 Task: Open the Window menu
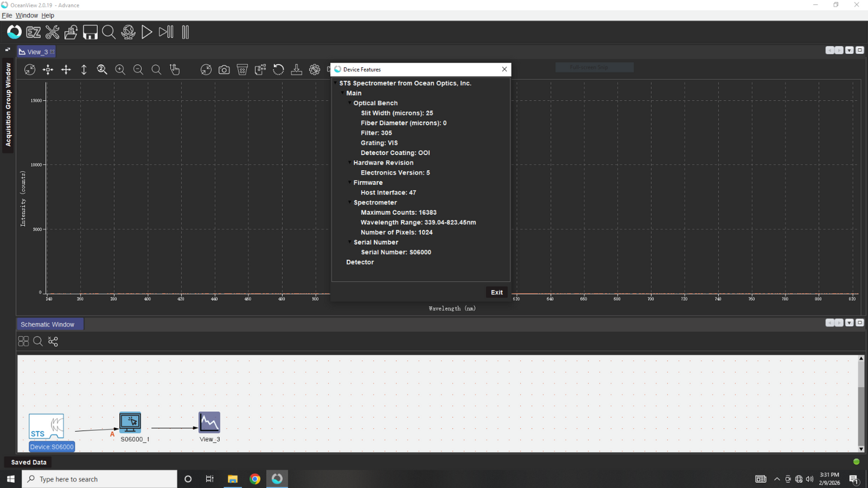[26, 16]
